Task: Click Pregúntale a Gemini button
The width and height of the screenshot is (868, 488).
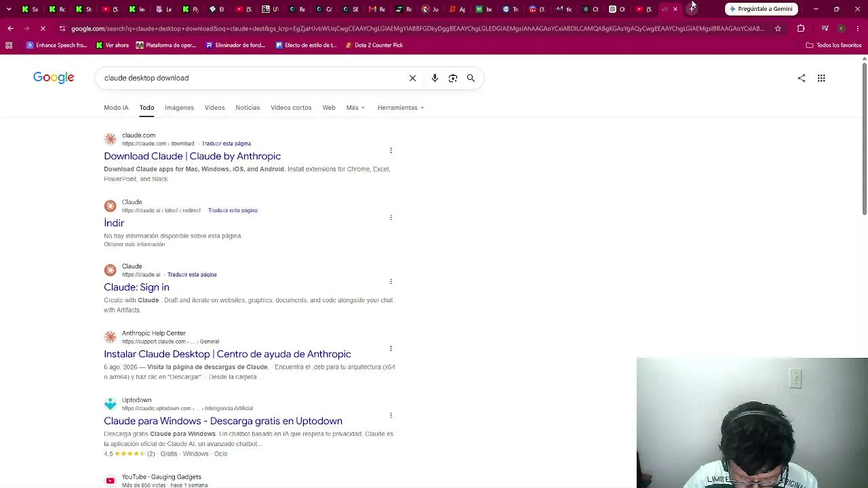Action: pyautogui.click(x=761, y=9)
